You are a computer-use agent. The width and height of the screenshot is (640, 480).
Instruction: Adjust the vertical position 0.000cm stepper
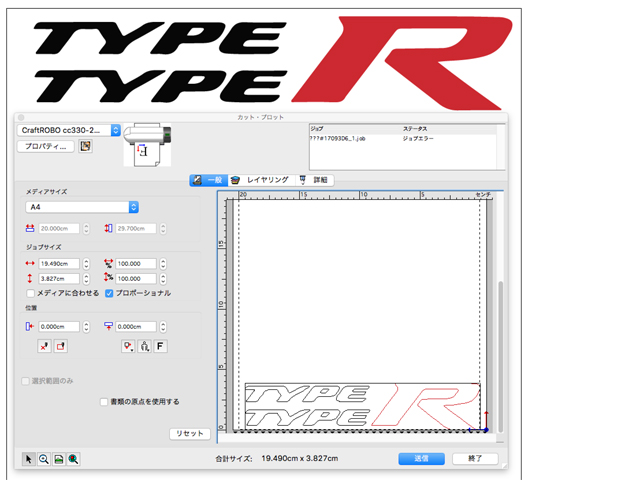tap(163, 327)
